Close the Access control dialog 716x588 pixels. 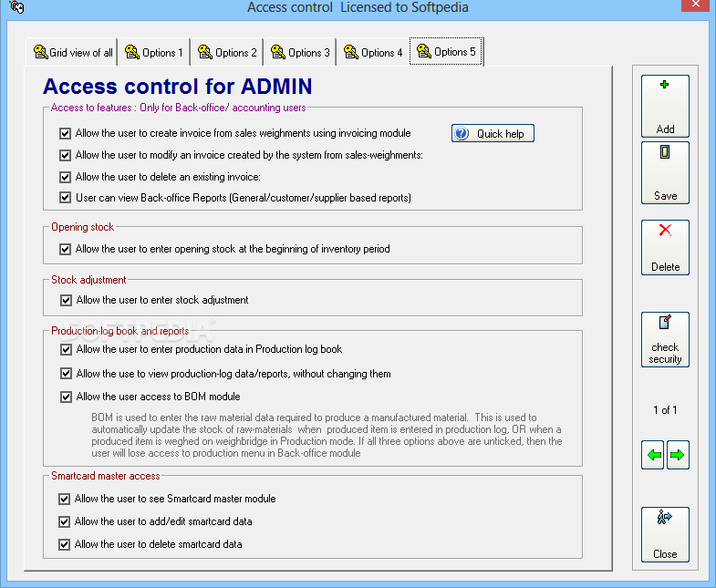coord(665,534)
